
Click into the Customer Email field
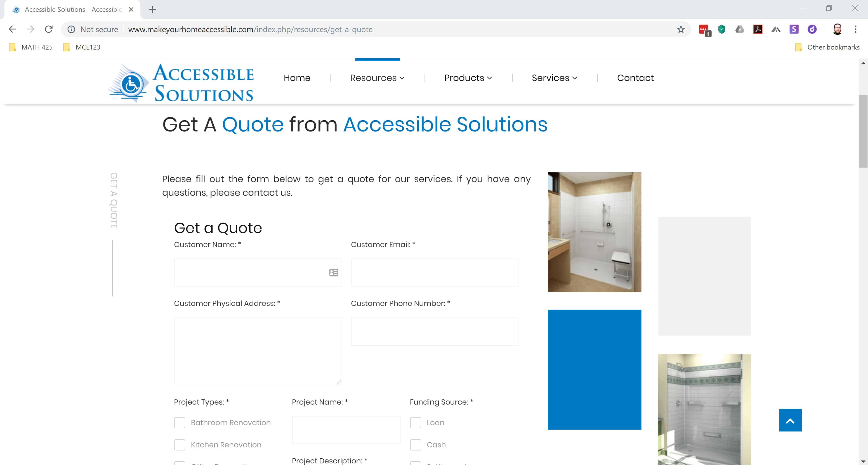[435, 272]
